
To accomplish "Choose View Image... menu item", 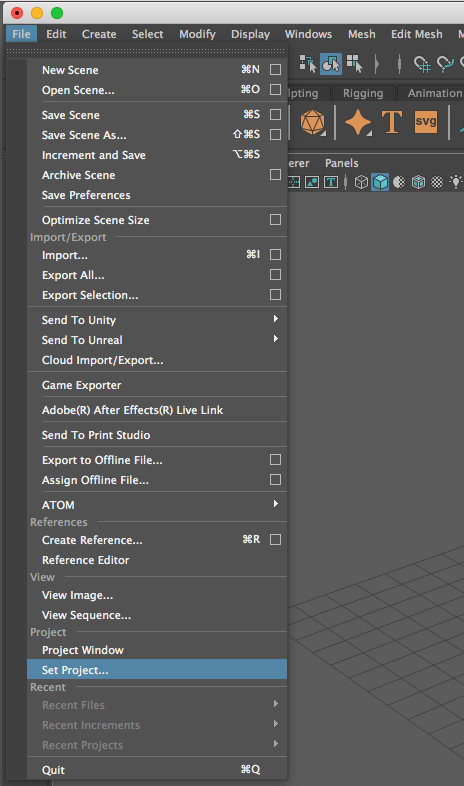I will (x=157, y=595).
